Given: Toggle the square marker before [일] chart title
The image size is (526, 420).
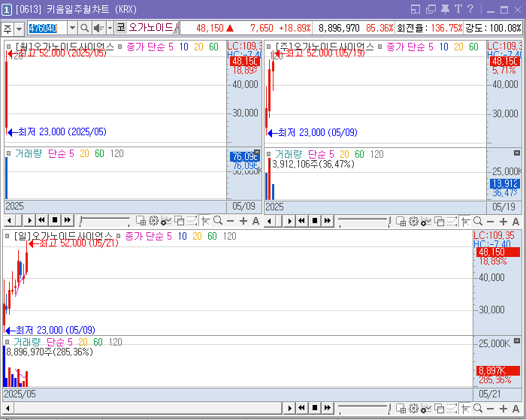Looking at the screenshot, I should [7, 236].
